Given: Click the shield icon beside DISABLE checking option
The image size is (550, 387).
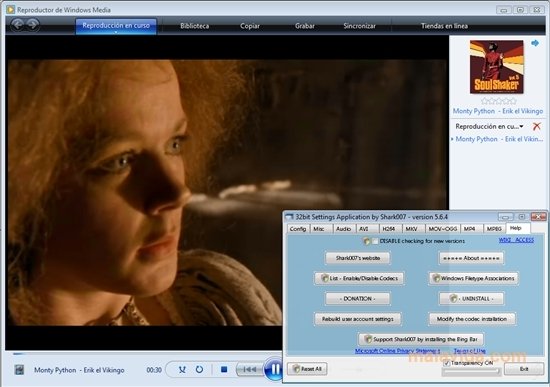Looking at the screenshot, I should pyautogui.click(x=367, y=241).
